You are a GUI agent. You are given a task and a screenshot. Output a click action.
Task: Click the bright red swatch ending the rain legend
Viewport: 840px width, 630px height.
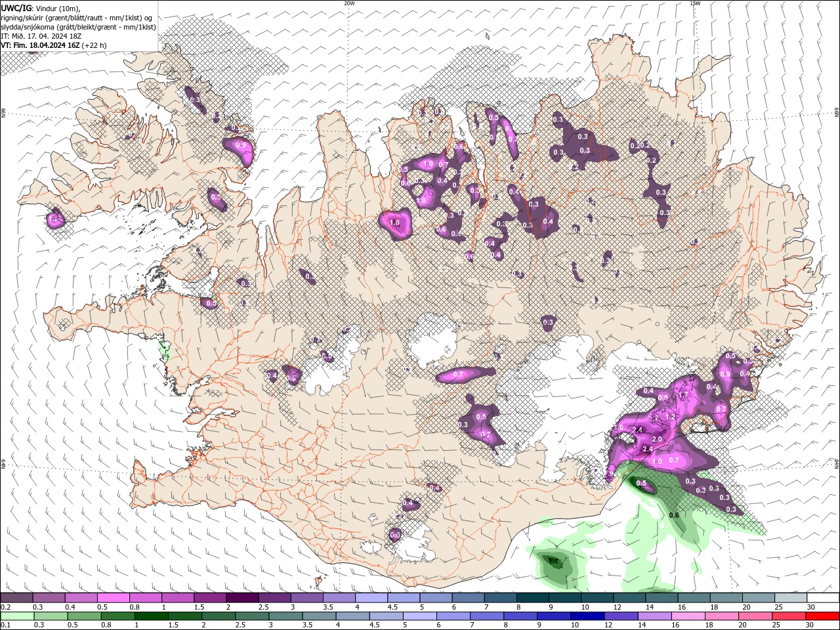822,616
